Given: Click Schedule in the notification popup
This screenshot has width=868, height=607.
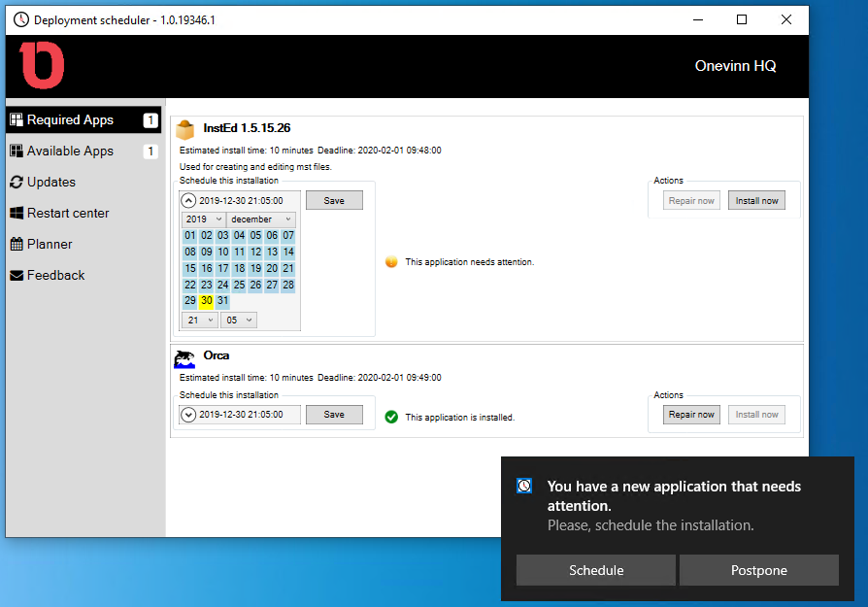Looking at the screenshot, I should (x=595, y=570).
